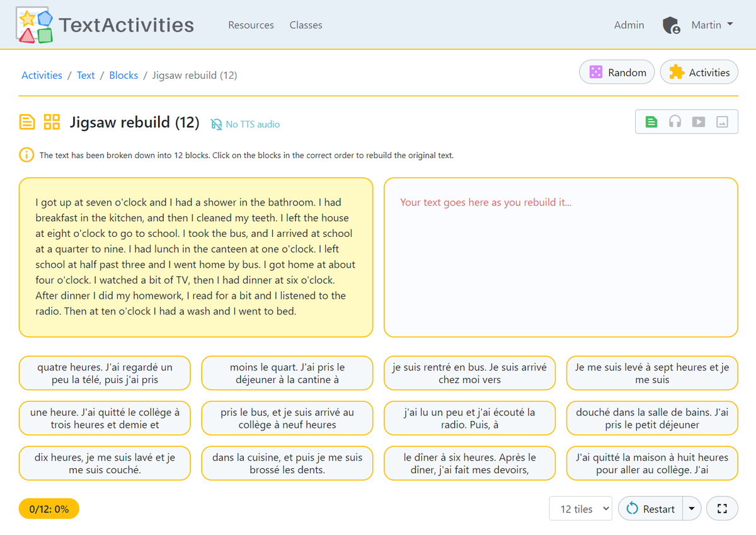The width and height of the screenshot is (756, 535).
Task: Open the Classes menu
Action: [306, 25]
